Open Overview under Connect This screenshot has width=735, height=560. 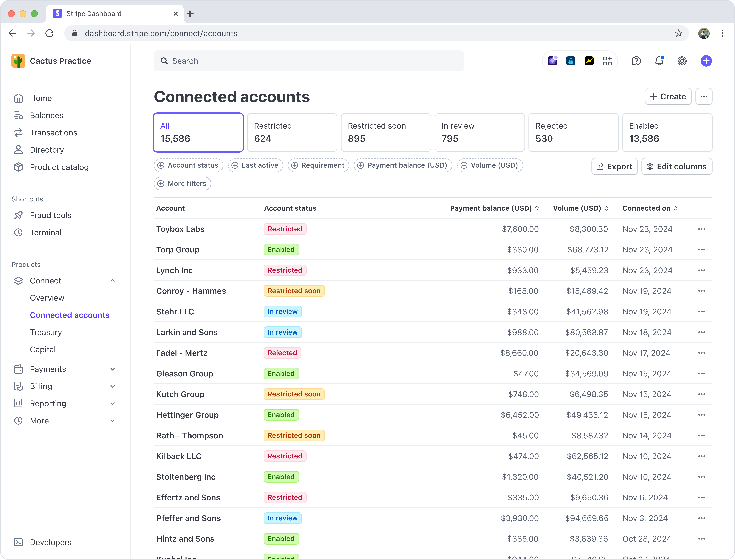click(47, 298)
